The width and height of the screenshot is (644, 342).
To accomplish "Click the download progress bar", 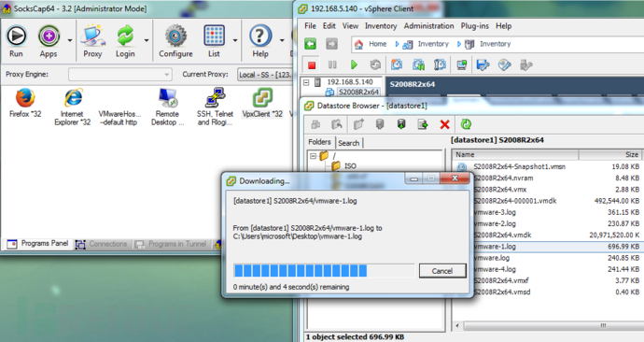I will pyautogui.click(x=324, y=271).
